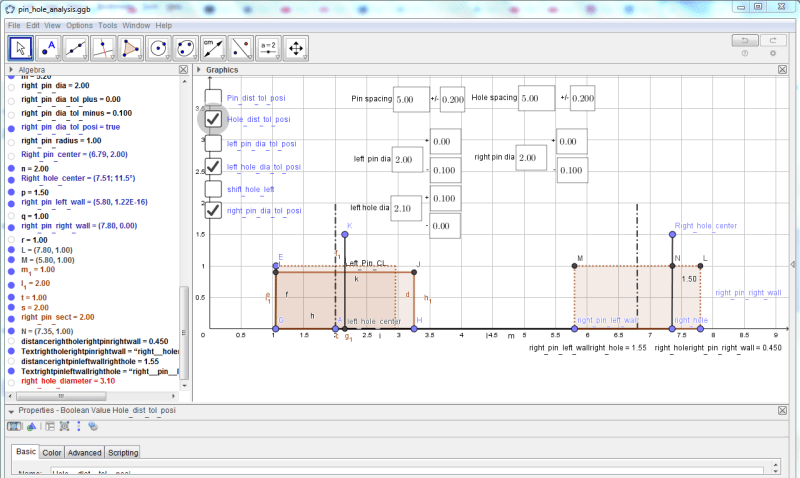Uncheck the Hole_dist_tol_posi checkbox
Image resolution: width=800 pixels, height=478 pixels.
(213, 119)
